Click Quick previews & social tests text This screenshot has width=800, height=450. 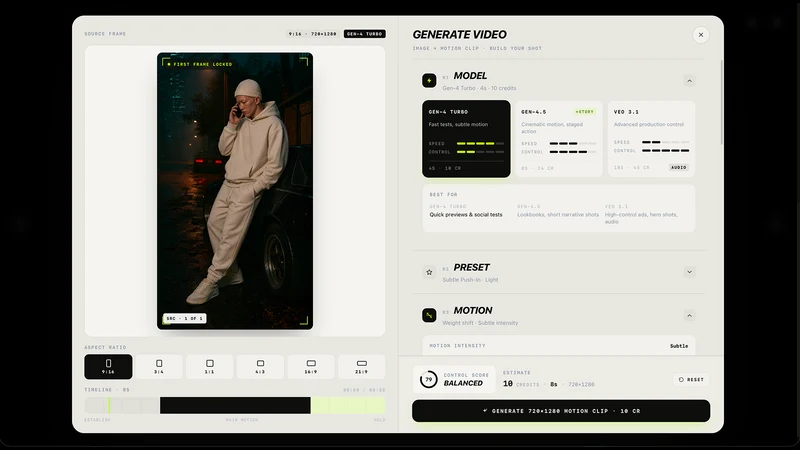pos(466,215)
